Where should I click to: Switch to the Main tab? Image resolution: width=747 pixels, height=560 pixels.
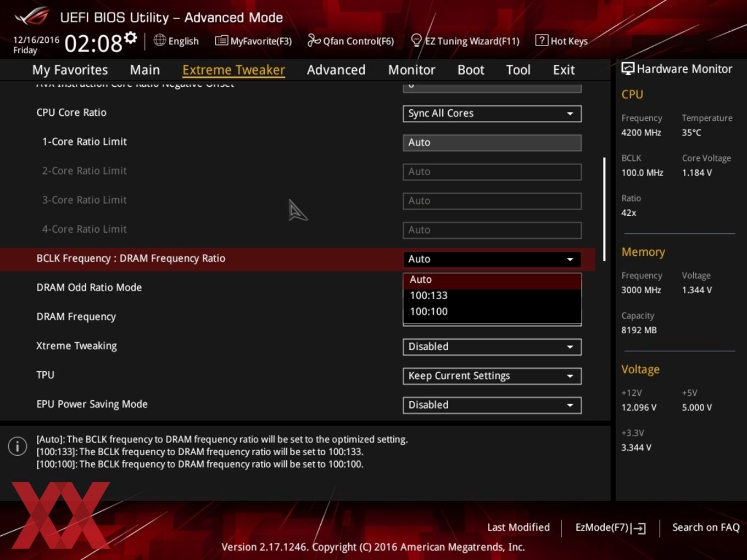pos(145,70)
